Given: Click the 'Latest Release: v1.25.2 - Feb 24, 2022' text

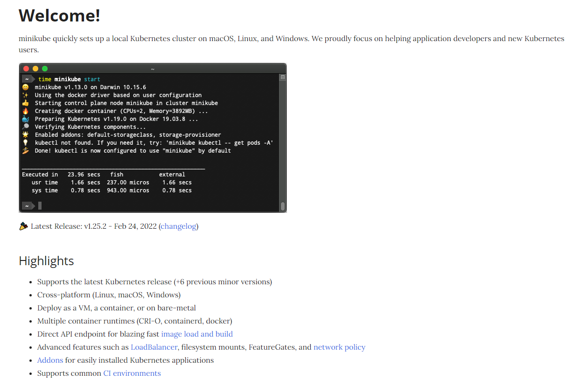Looking at the screenshot, I should point(94,226).
